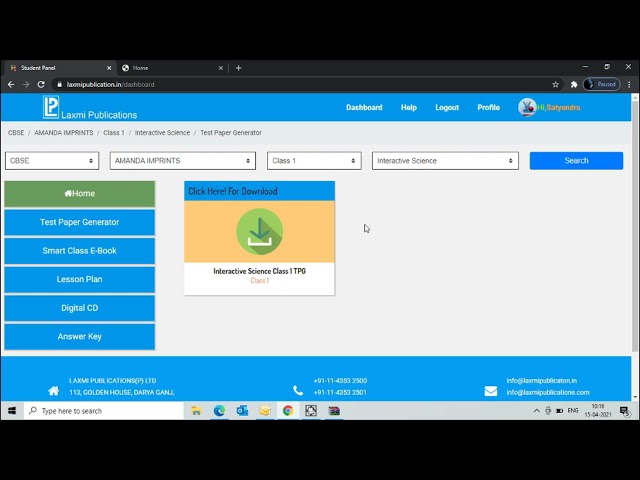Open Smart Class E-Book section
Image resolution: width=640 pixels, height=480 pixels.
pos(80,251)
